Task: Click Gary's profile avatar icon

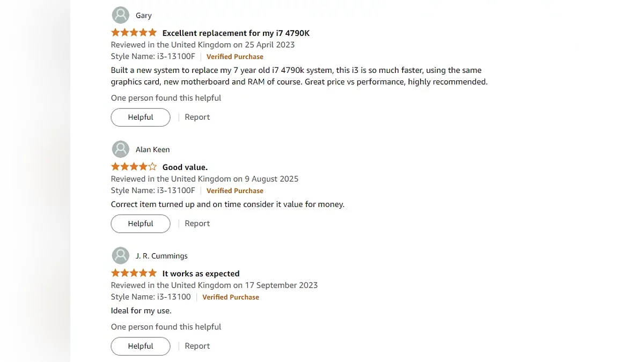Action: pyautogui.click(x=120, y=15)
